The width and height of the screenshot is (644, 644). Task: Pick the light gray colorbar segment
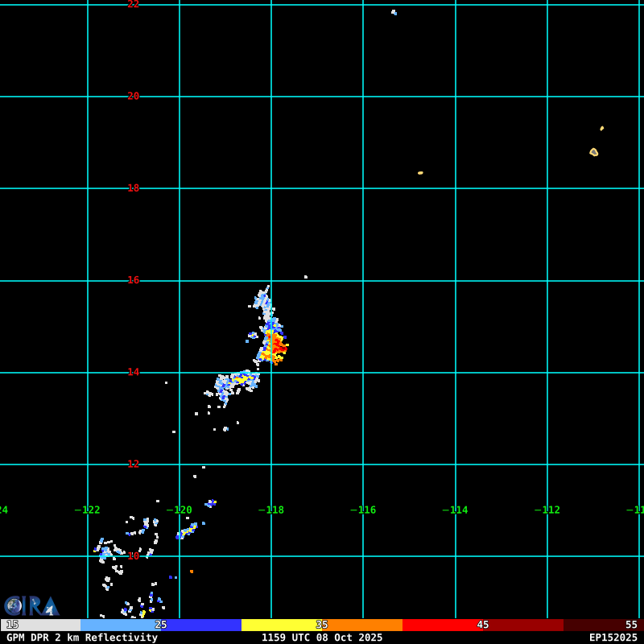coord(41,625)
